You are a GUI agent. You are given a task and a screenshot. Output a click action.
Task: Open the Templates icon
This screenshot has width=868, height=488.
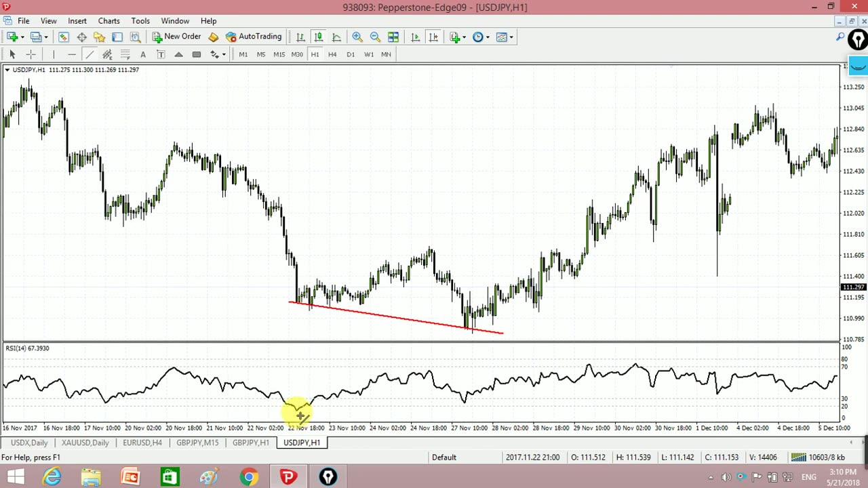pyautogui.click(x=501, y=37)
